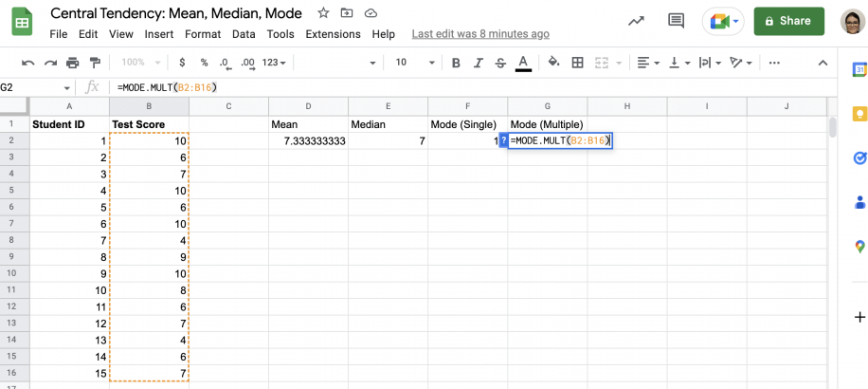Open more number formats 123 dropdown
This screenshot has height=389, width=868.
pos(274,63)
